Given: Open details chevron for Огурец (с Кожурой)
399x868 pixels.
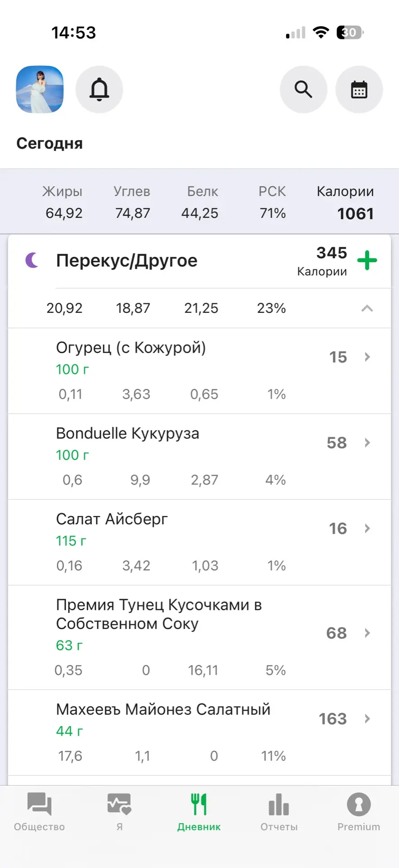Looking at the screenshot, I should (x=367, y=357).
